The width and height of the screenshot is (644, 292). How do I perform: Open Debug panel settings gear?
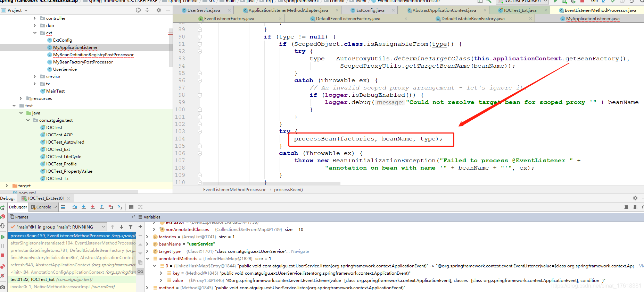pos(635,198)
